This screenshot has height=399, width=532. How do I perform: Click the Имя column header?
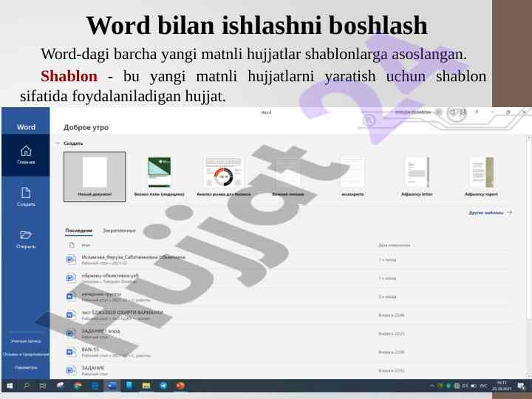pyautogui.click(x=86, y=245)
